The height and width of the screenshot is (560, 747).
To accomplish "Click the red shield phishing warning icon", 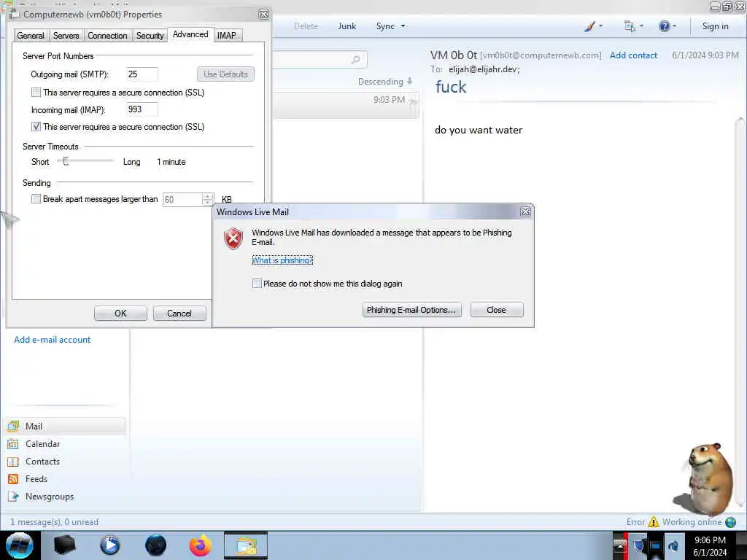I will coord(233,238).
